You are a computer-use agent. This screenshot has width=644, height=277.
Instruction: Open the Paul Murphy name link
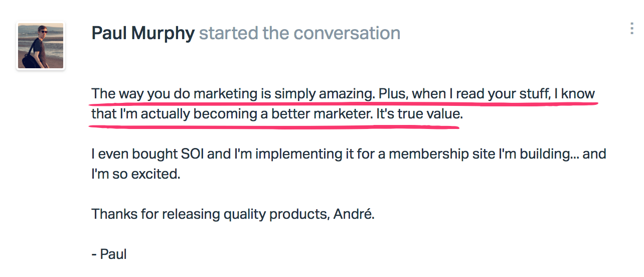tap(143, 33)
